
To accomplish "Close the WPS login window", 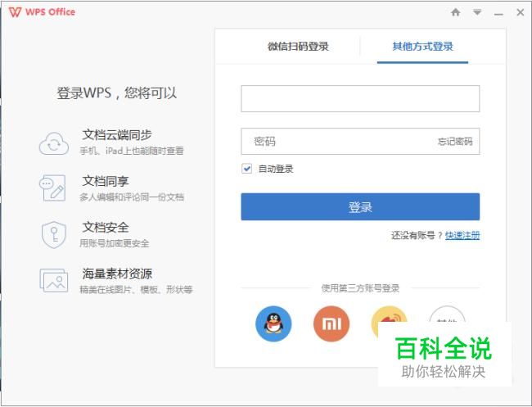I will [520, 12].
